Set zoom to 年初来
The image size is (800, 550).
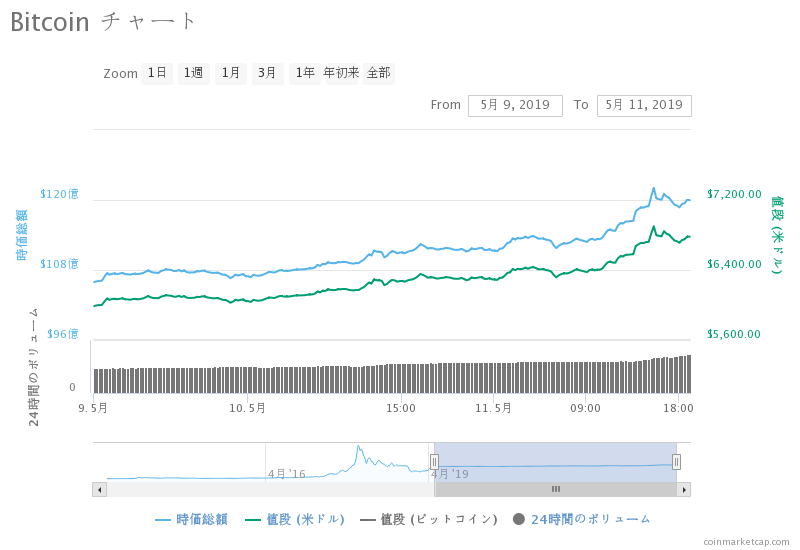(x=341, y=73)
